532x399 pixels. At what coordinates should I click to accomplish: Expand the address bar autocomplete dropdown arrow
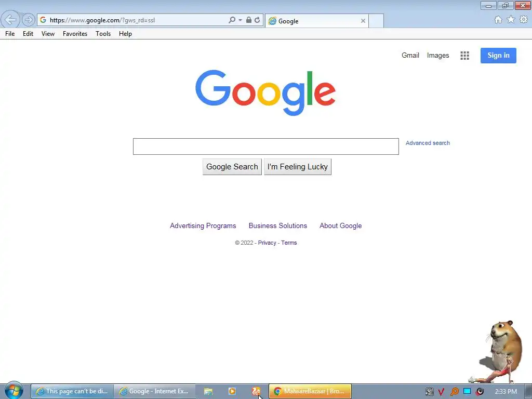coord(240,20)
